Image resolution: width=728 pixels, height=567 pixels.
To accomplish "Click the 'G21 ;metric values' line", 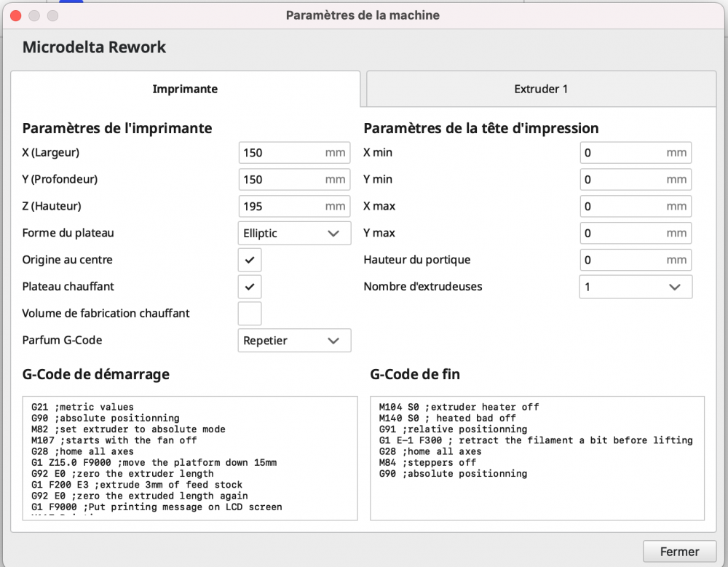I will (x=83, y=407).
